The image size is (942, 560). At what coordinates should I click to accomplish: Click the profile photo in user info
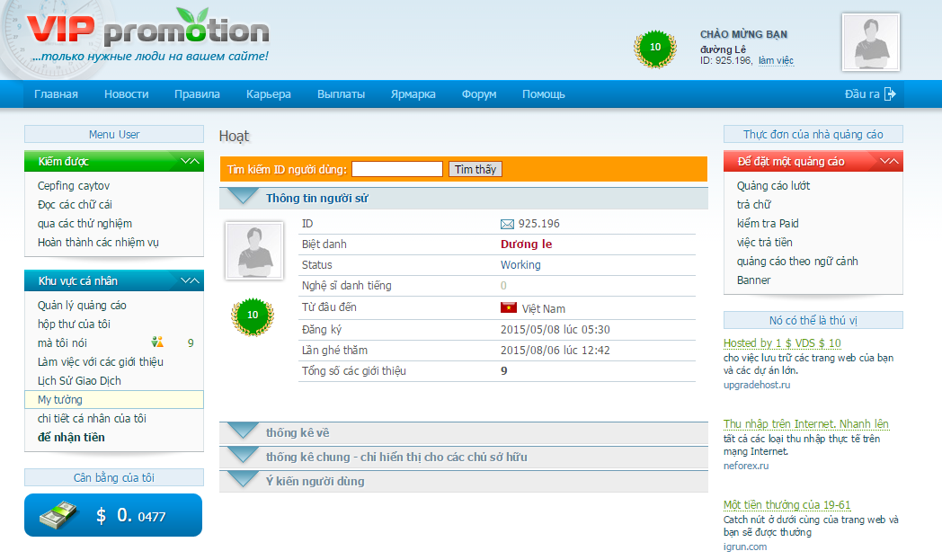254,250
